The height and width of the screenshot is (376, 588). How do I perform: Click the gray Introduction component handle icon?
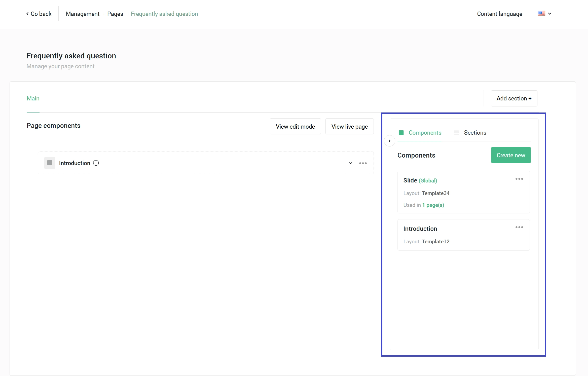(50, 163)
